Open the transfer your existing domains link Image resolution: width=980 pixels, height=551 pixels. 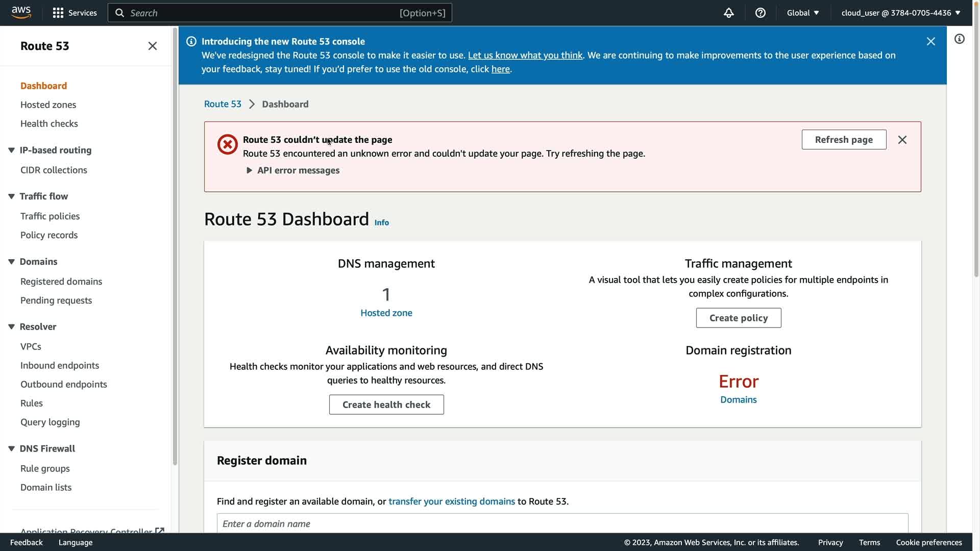tap(451, 501)
